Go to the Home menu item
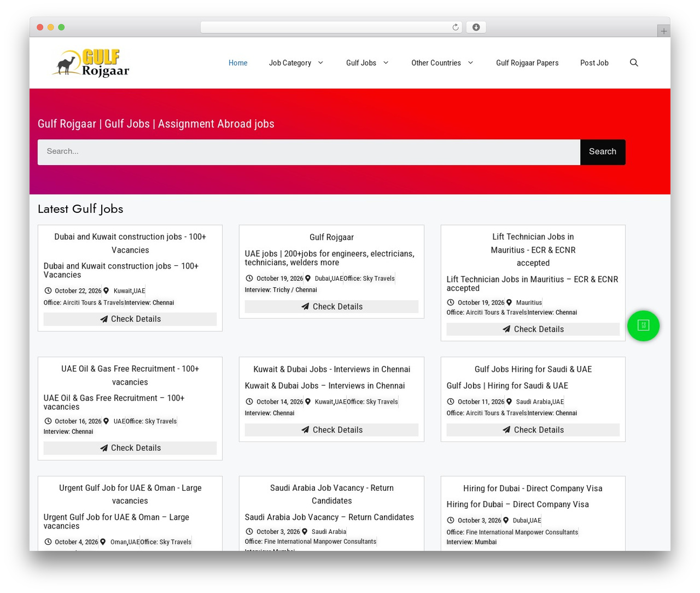The image size is (700, 593). (238, 63)
